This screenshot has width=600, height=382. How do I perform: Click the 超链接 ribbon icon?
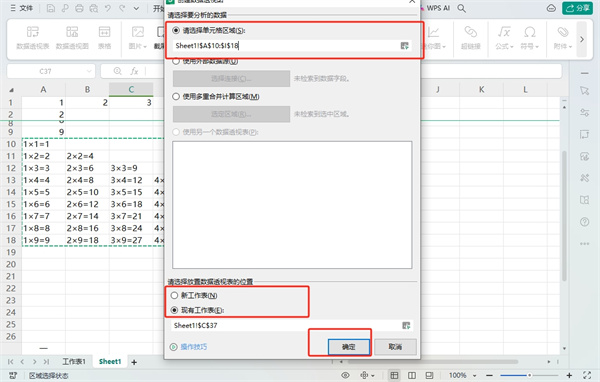pos(471,38)
